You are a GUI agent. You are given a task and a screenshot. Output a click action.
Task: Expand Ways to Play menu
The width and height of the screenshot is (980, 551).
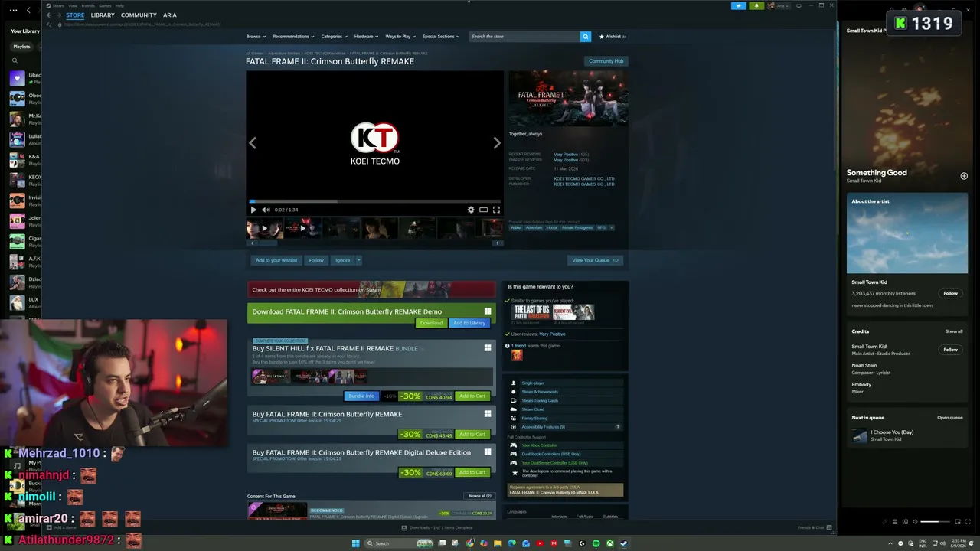click(400, 37)
